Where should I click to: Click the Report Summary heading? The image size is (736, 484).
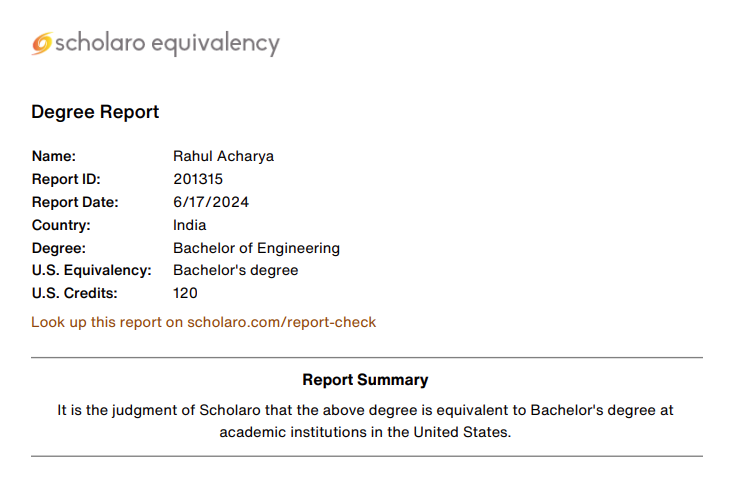click(365, 380)
